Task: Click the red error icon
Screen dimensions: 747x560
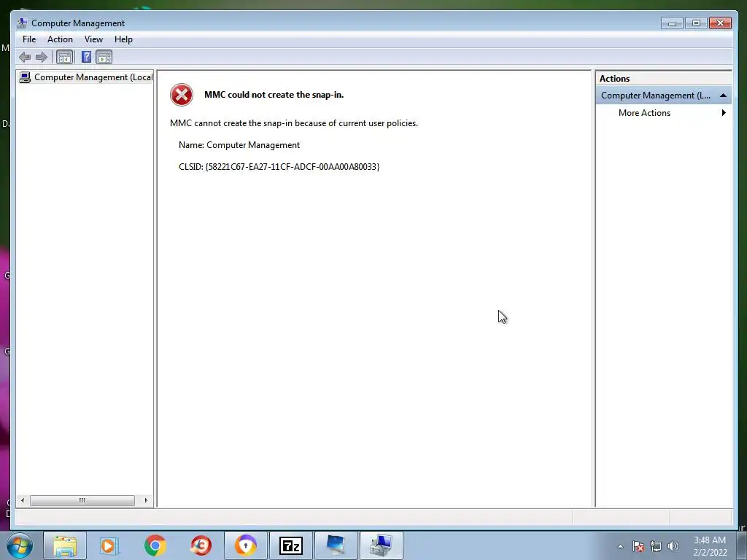Action: click(x=182, y=95)
